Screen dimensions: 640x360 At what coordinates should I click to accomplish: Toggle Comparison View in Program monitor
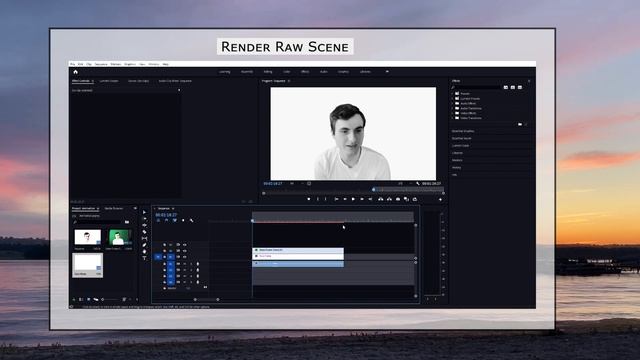click(407, 199)
